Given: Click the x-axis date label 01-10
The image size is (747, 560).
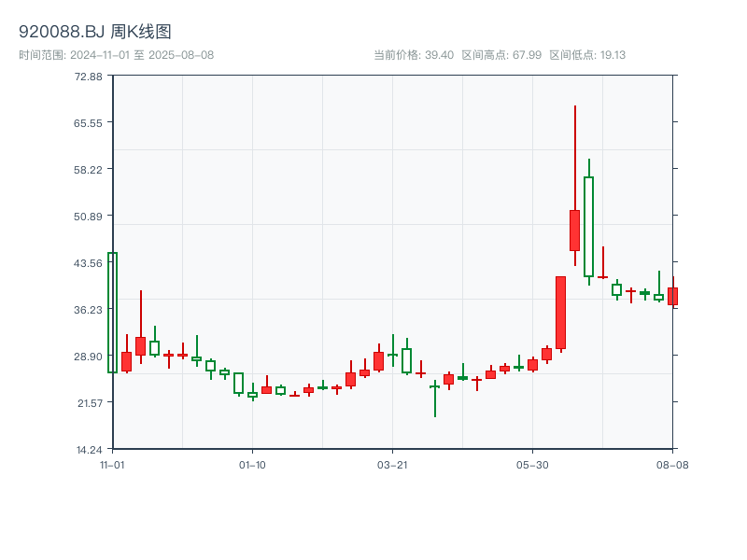Looking at the screenshot, I should 252,465.
